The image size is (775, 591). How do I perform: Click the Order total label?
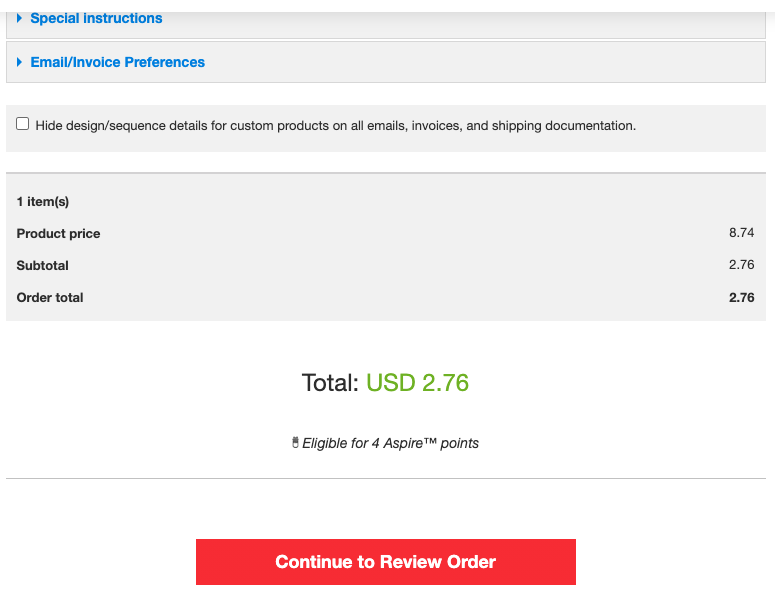50,297
